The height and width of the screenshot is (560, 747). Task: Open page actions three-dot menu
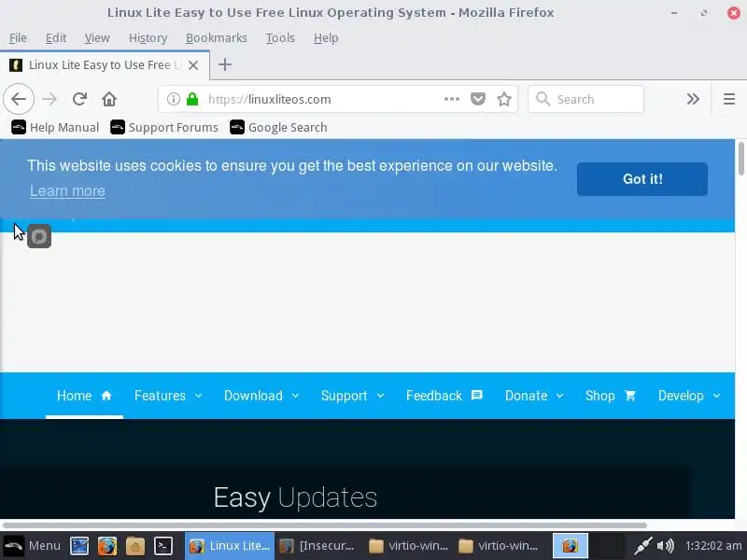point(452,99)
